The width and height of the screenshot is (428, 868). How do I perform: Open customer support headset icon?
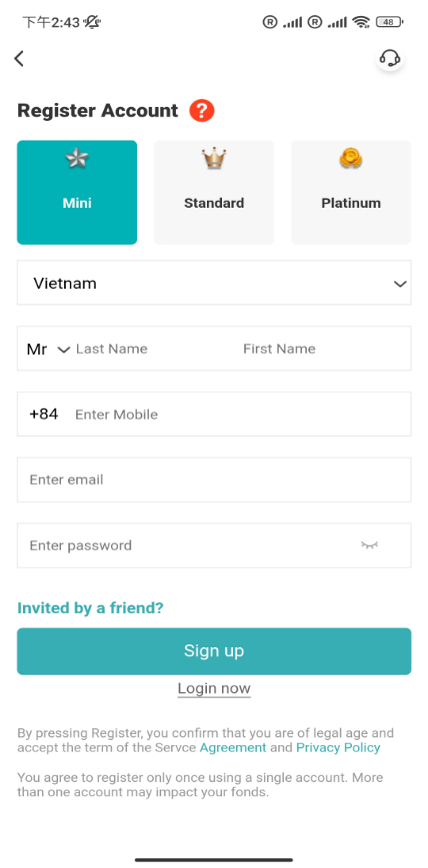(390, 59)
